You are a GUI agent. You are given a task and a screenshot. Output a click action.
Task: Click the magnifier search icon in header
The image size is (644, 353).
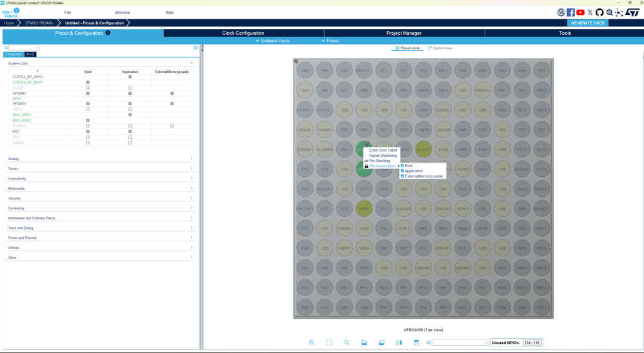coord(610,12)
